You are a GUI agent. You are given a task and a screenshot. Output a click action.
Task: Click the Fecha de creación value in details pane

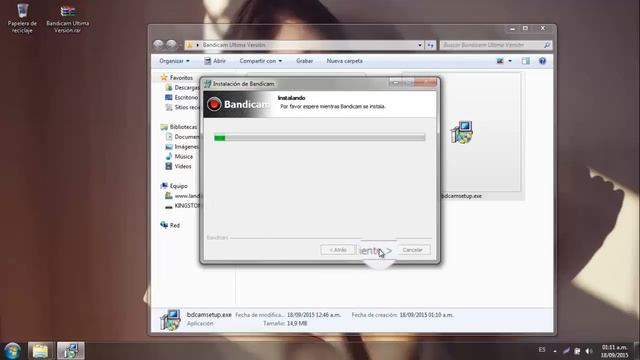tap(427, 315)
